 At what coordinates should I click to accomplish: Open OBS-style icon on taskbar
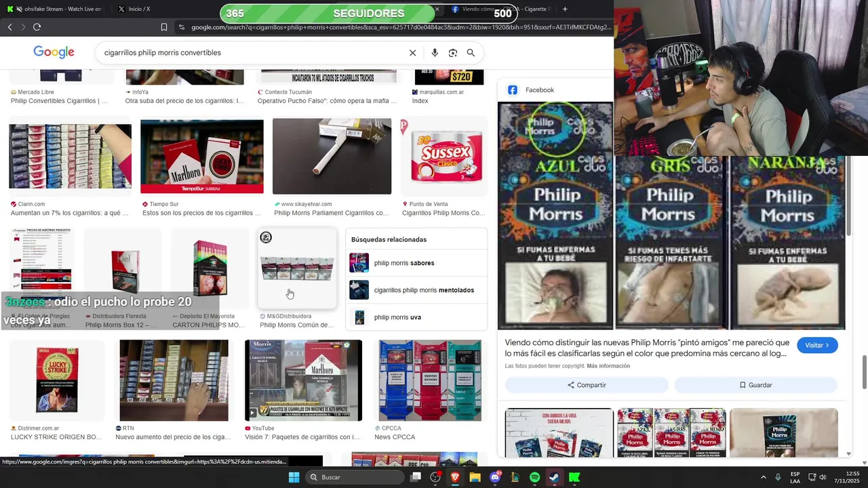pyautogui.click(x=435, y=477)
